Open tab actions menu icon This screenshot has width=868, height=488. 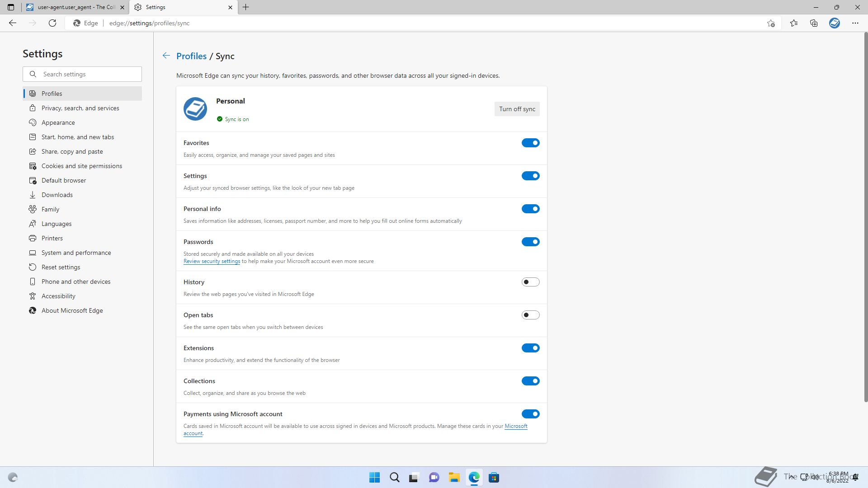pyautogui.click(x=11, y=7)
